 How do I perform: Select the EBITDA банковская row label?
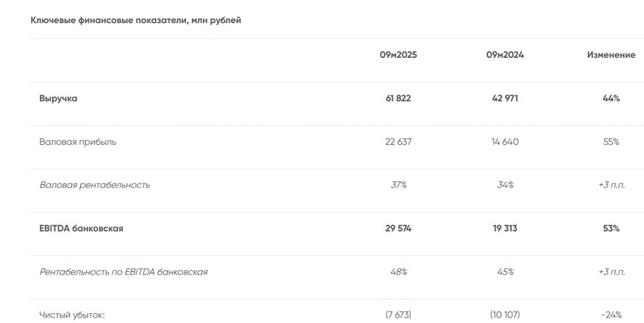[x=81, y=228]
